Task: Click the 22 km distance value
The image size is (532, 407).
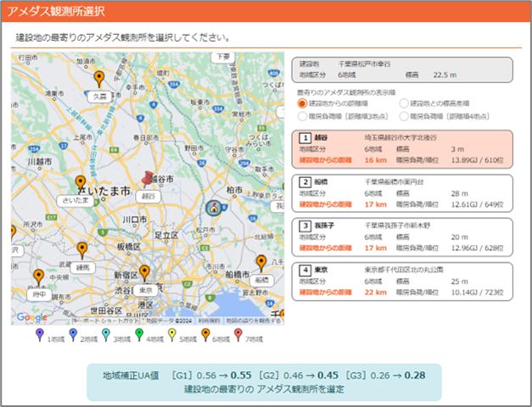Action: pos(376,292)
